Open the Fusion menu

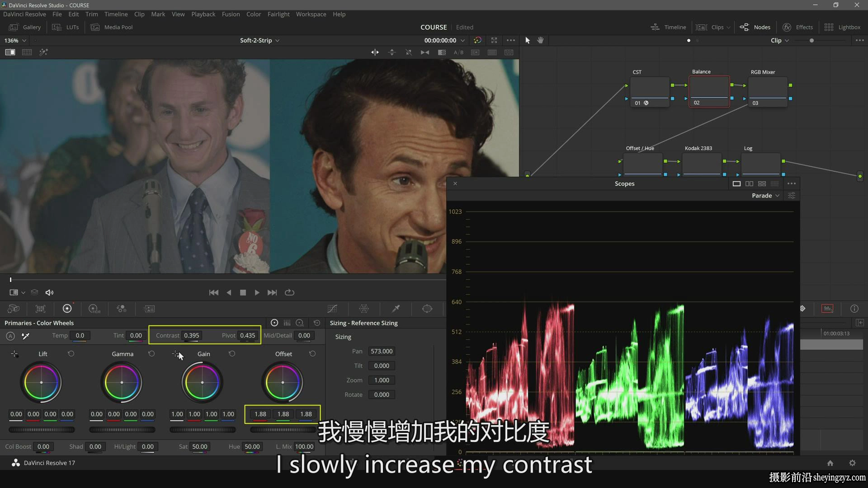coord(231,14)
